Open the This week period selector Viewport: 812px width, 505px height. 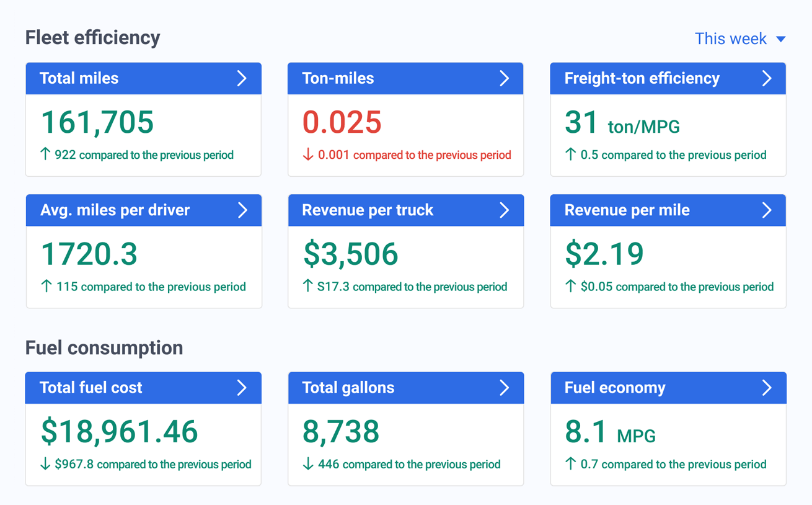coord(731,38)
